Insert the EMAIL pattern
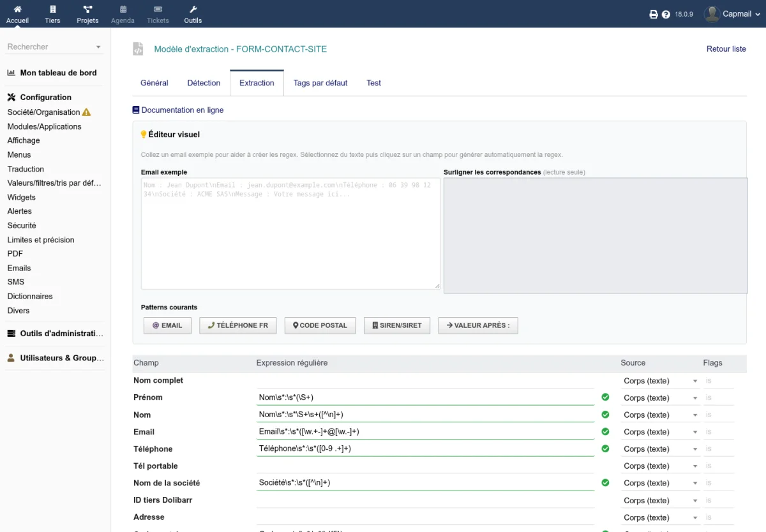The image size is (766, 532). 167,325
